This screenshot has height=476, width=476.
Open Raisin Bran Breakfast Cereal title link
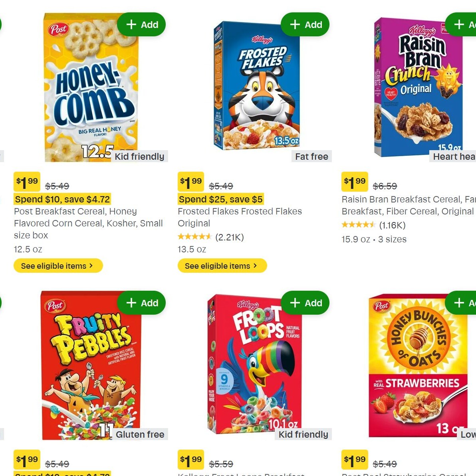point(407,205)
